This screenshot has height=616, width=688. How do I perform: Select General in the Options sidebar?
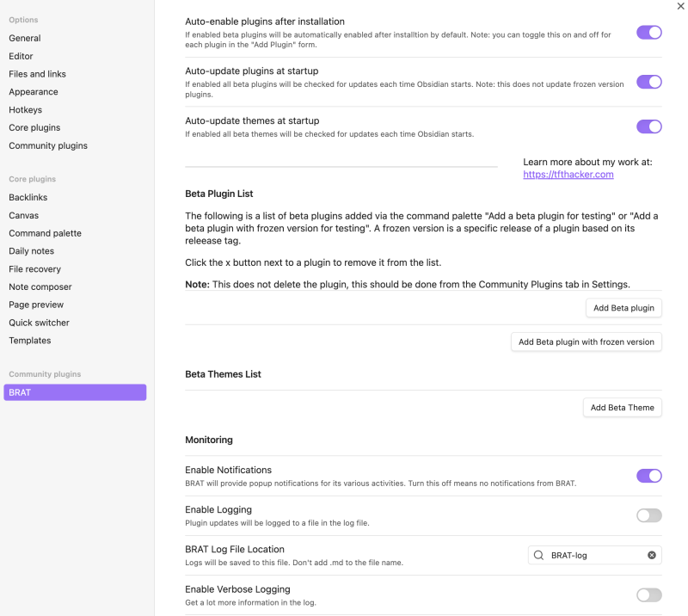click(24, 38)
